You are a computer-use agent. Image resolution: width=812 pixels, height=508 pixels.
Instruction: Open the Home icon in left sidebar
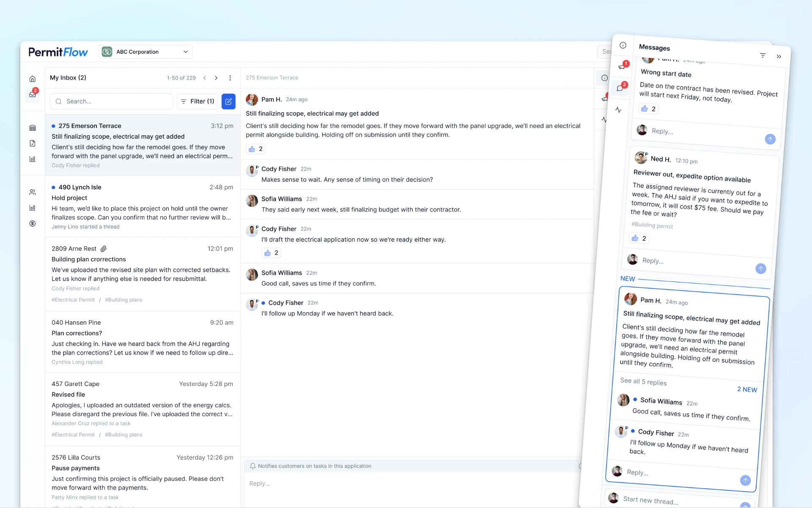[33, 79]
